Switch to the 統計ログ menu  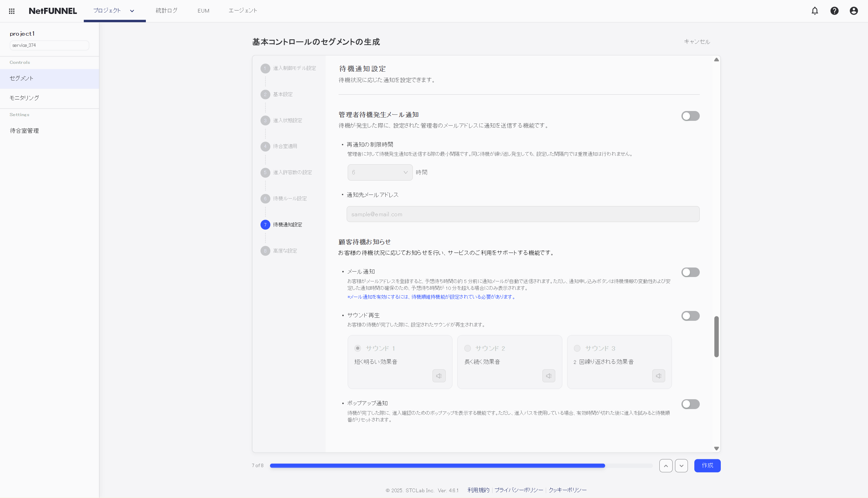[x=166, y=11]
